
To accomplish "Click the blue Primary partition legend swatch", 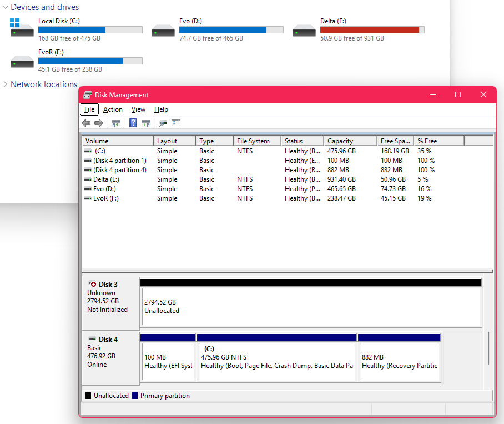I will pos(135,395).
